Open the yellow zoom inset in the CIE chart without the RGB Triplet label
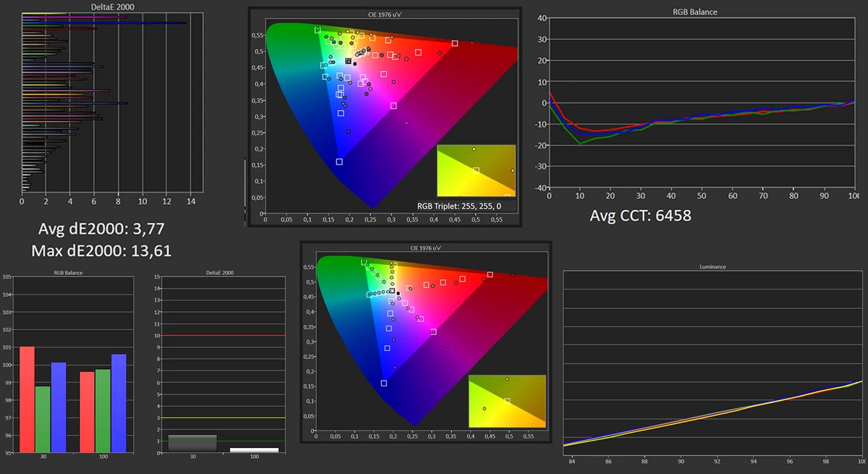 coord(507,401)
